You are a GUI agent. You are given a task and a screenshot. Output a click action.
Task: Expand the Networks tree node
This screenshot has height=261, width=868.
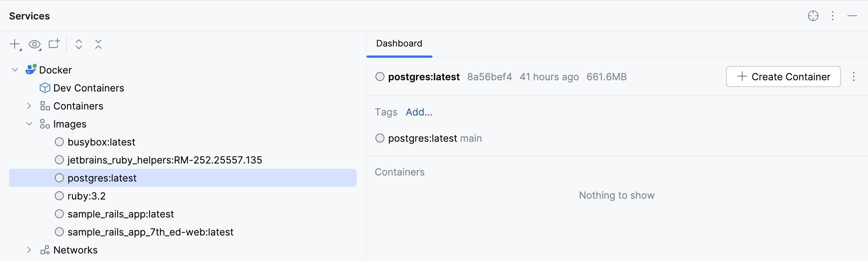(29, 250)
